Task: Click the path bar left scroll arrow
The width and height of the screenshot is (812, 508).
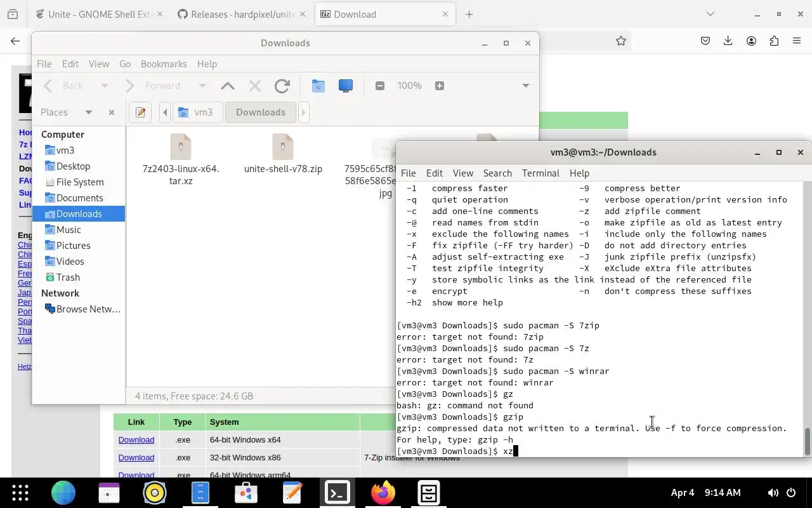Action: 165,112
